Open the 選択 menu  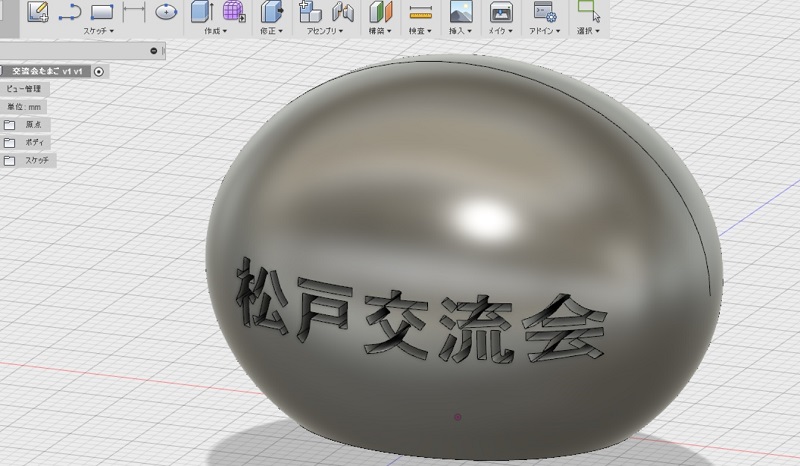point(589,31)
